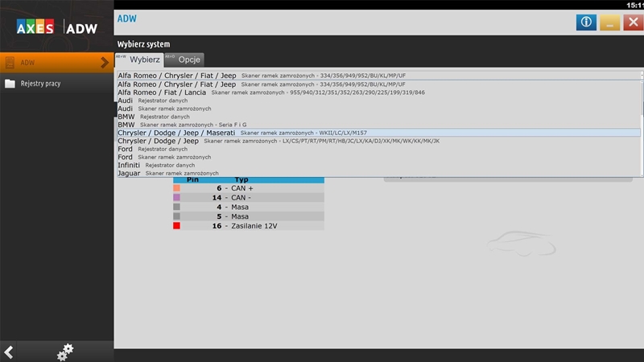
Task: Choose Ford Skaner ramek zamrożonych
Action: click(x=378, y=157)
